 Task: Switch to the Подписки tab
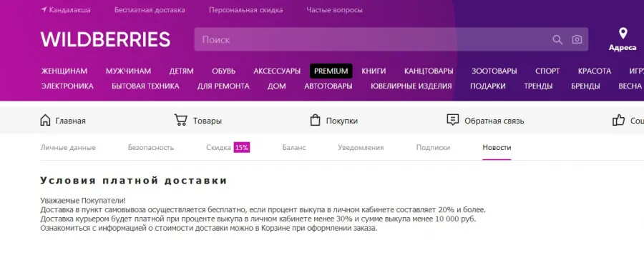(433, 148)
